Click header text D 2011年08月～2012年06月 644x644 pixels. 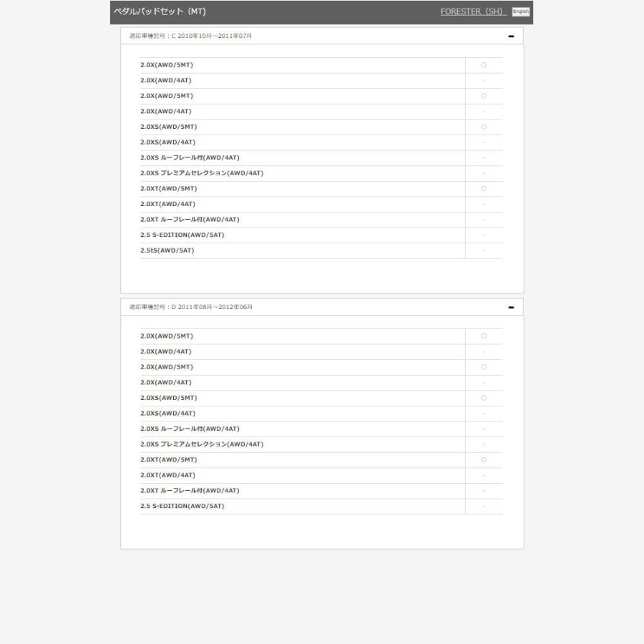tap(190, 307)
